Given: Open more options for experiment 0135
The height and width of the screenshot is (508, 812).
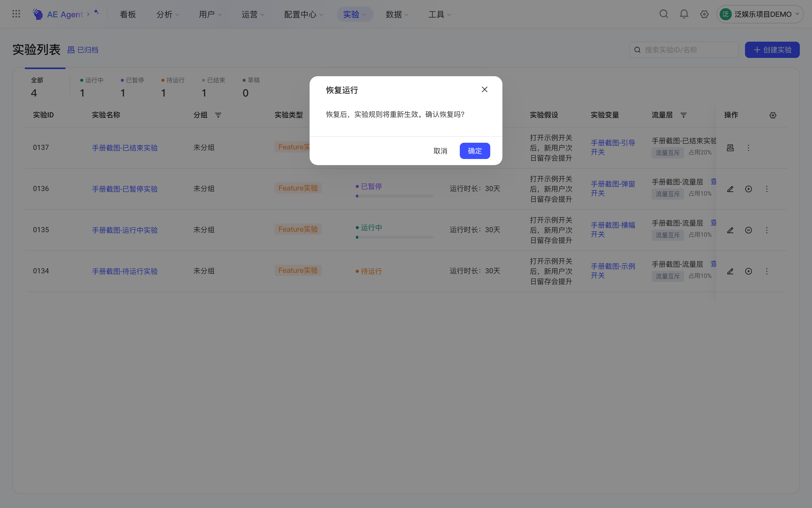Looking at the screenshot, I should (766, 230).
